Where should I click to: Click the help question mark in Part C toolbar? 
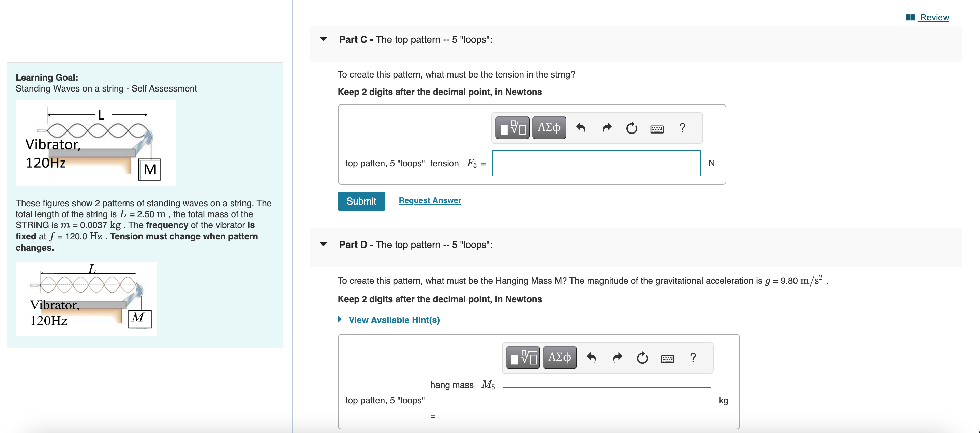(683, 128)
